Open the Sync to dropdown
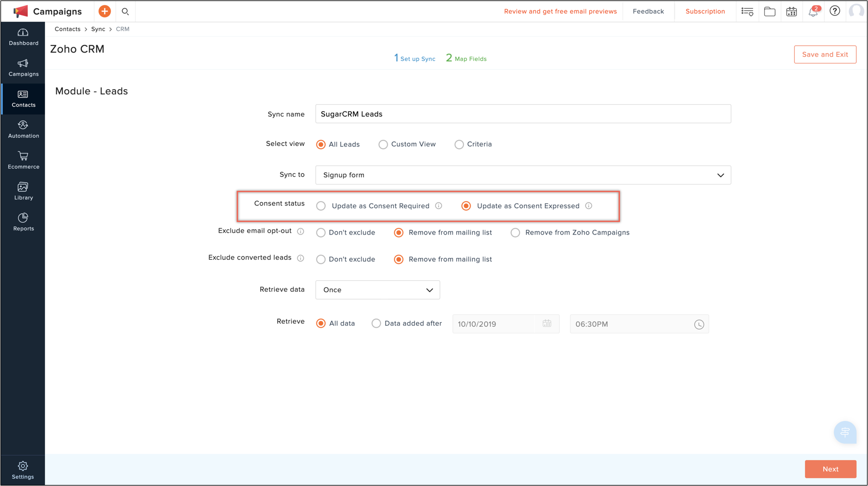Image resolution: width=868 pixels, height=486 pixels. 523,175
